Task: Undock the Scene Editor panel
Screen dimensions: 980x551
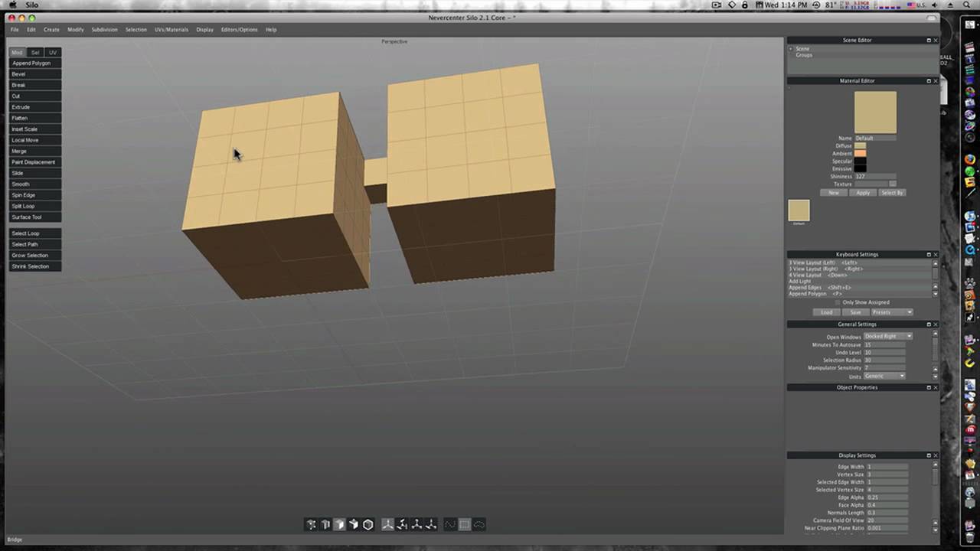Action: [x=929, y=40]
